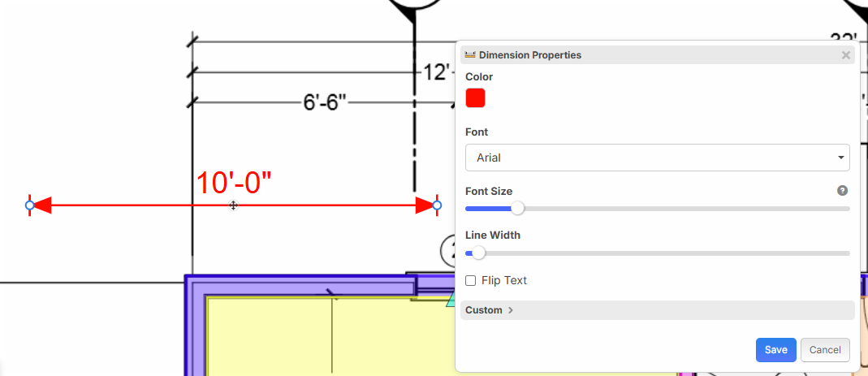Cancel the dimension property changes

click(x=824, y=350)
